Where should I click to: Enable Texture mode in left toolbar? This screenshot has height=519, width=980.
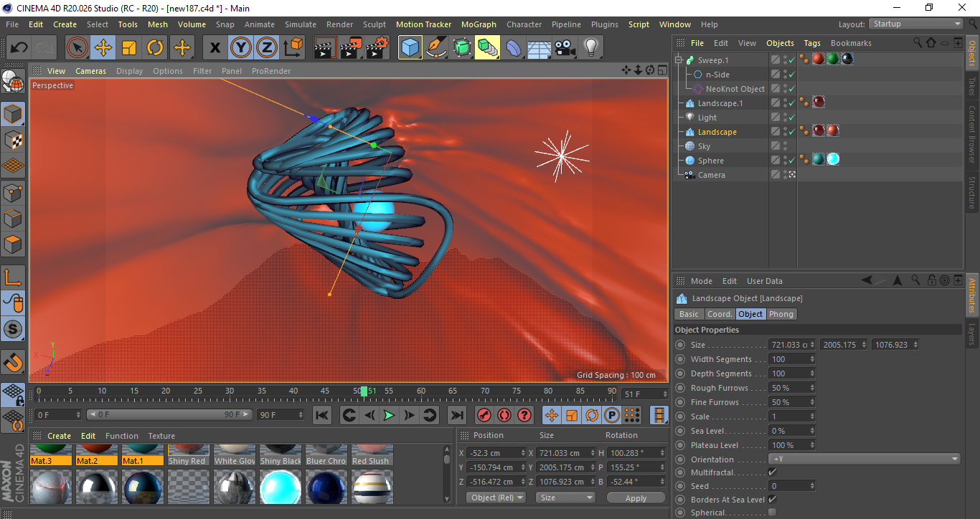tap(14, 140)
